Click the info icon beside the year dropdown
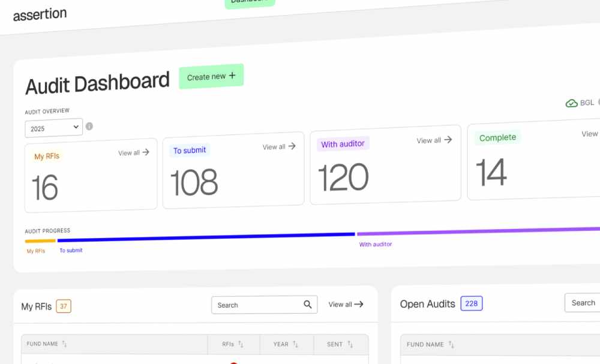This screenshot has width=600, height=364. point(89,126)
